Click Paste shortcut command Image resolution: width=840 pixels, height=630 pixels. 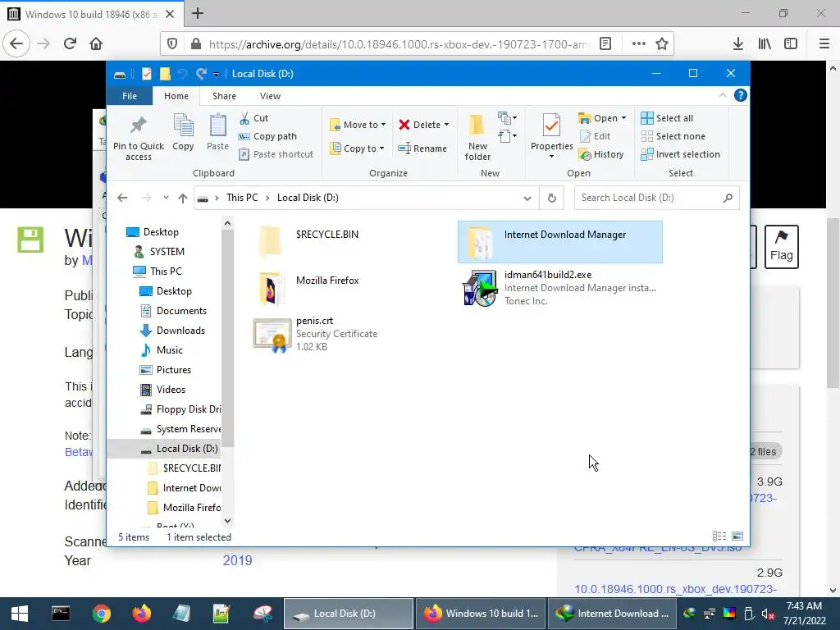coord(276,154)
